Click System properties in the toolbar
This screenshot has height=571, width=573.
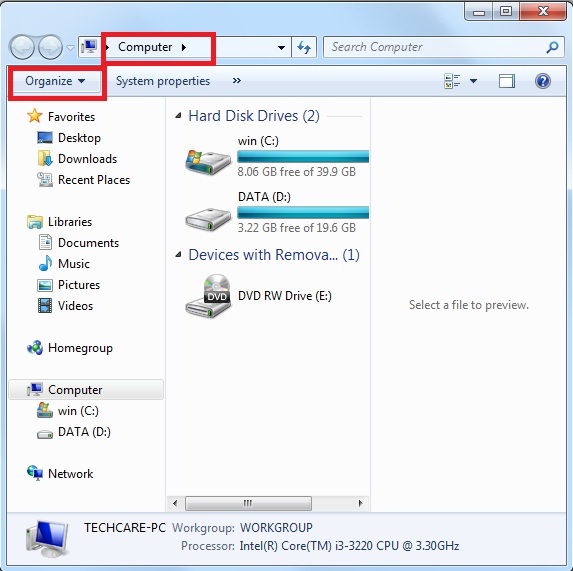pos(163,81)
